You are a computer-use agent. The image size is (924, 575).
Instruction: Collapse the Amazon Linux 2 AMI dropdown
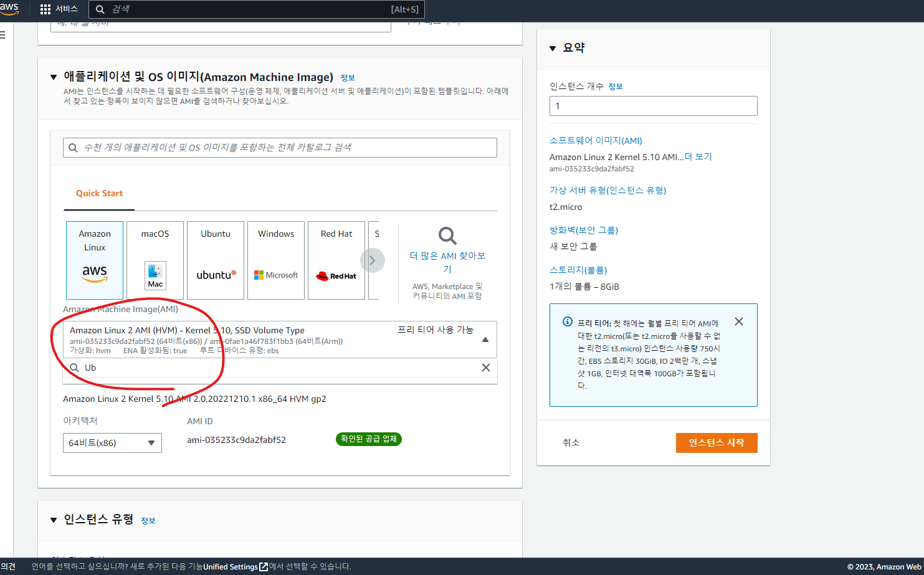[485, 340]
